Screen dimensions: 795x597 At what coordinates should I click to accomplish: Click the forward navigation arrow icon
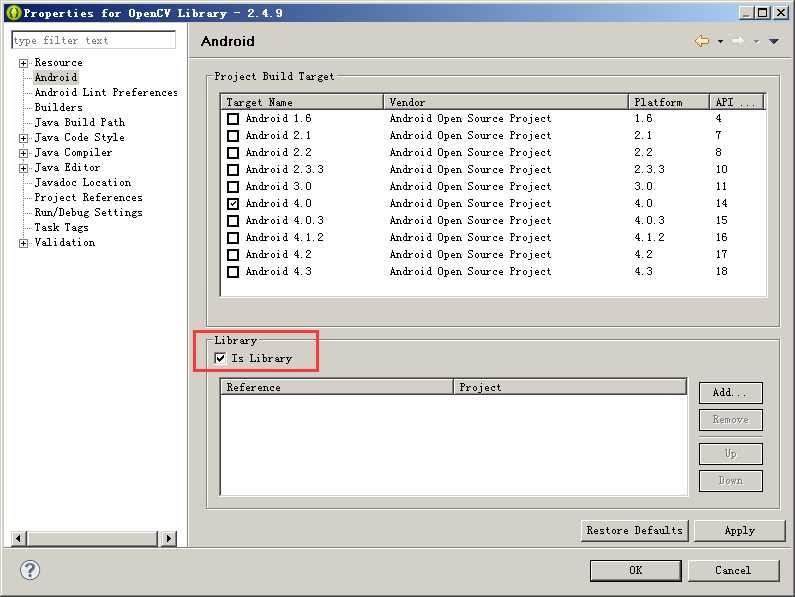738,41
